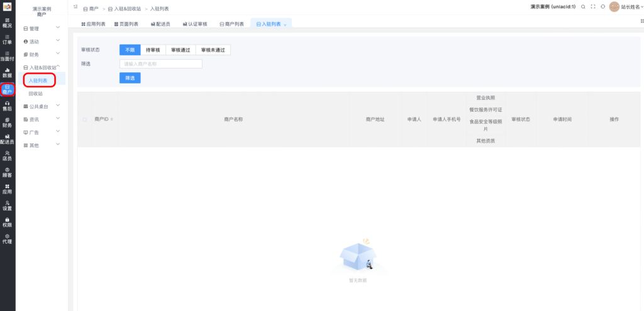Select 商户 merchant section in dark sidebar
The image size is (644, 311).
(x=8, y=89)
